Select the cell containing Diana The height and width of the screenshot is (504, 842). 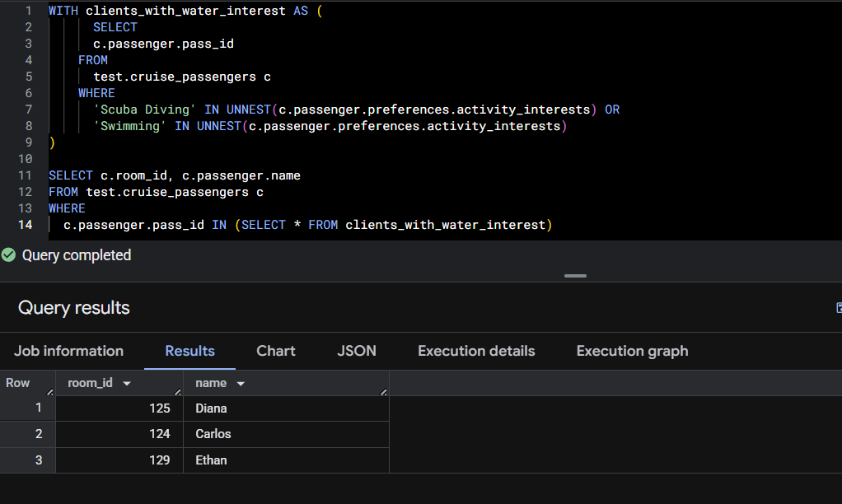(x=286, y=408)
